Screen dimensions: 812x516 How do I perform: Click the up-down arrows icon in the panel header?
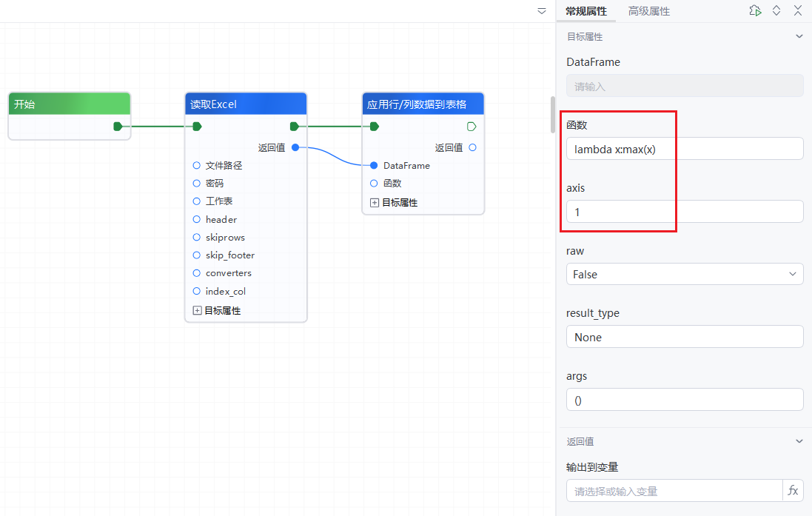pyautogui.click(x=776, y=10)
